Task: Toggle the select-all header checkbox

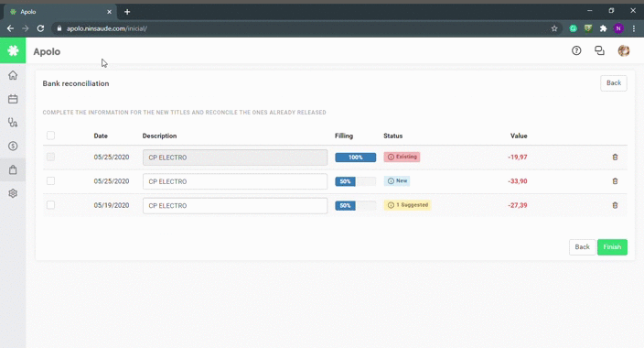Action: tap(50, 136)
